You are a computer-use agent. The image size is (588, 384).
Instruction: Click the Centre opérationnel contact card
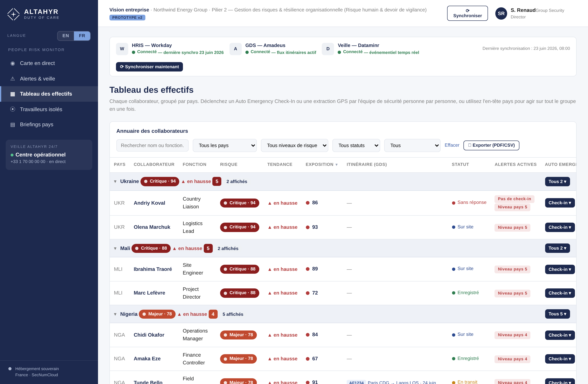pyautogui.click(x=49, y=155)
